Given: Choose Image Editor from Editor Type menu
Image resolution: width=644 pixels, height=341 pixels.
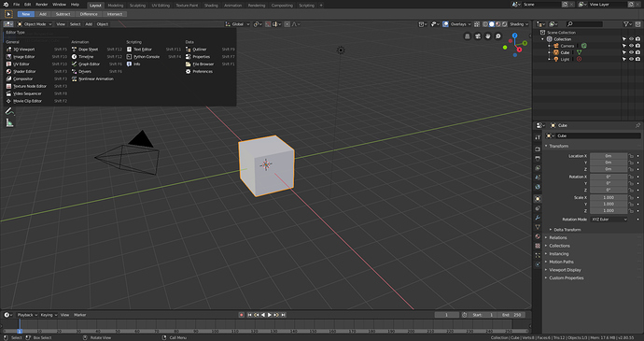Looking at the screenshot, I should point(36,57).
